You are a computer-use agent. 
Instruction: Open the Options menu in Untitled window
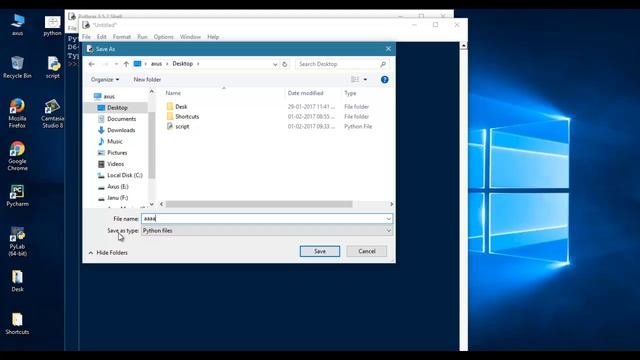(164, 37)
